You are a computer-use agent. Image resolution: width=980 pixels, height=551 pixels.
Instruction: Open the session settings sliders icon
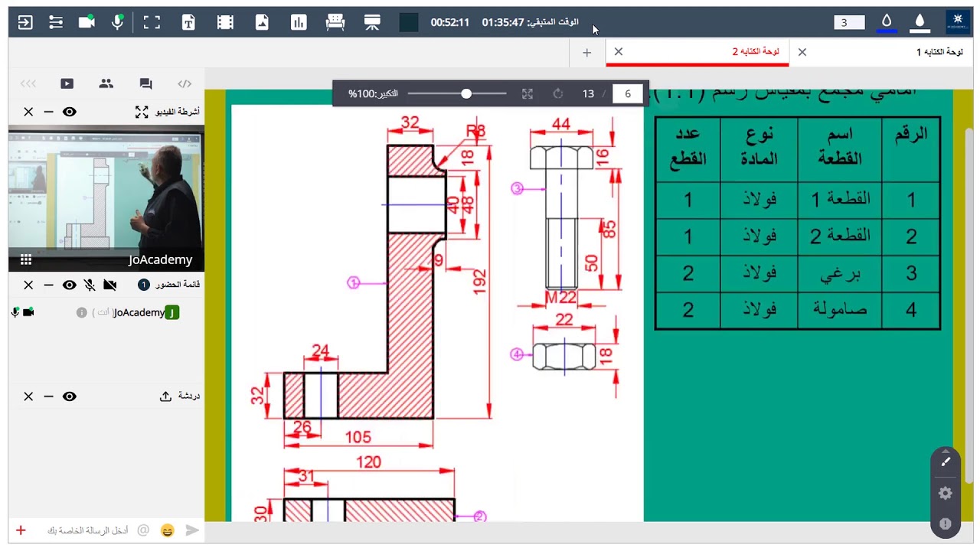56,22
